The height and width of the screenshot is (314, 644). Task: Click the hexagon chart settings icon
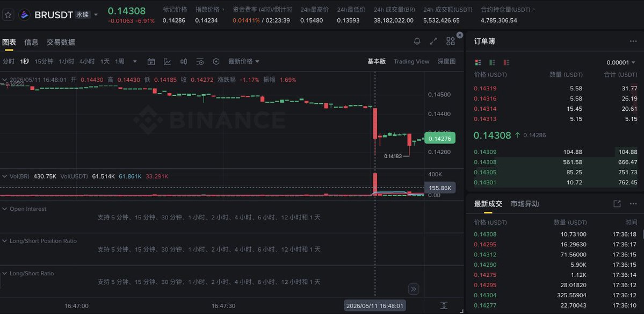tap(216, 62)
